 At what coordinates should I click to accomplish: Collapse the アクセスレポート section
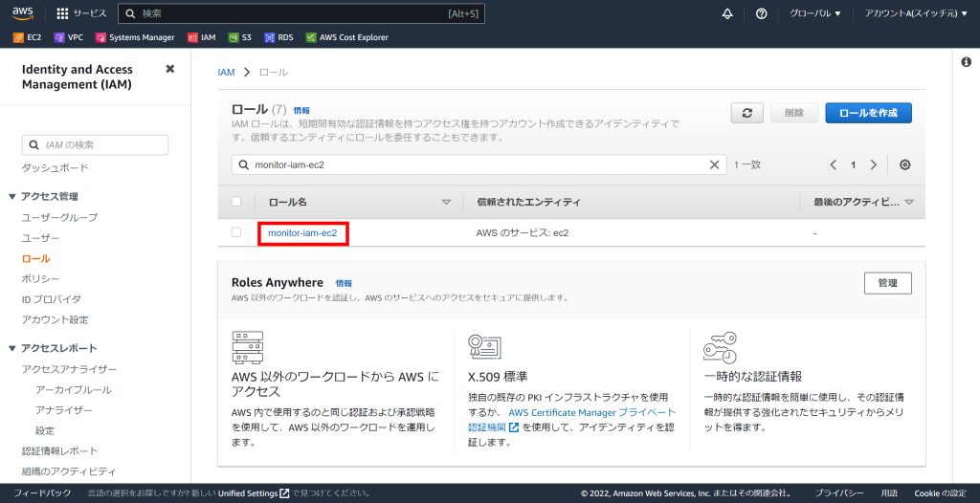click(11, 349)
